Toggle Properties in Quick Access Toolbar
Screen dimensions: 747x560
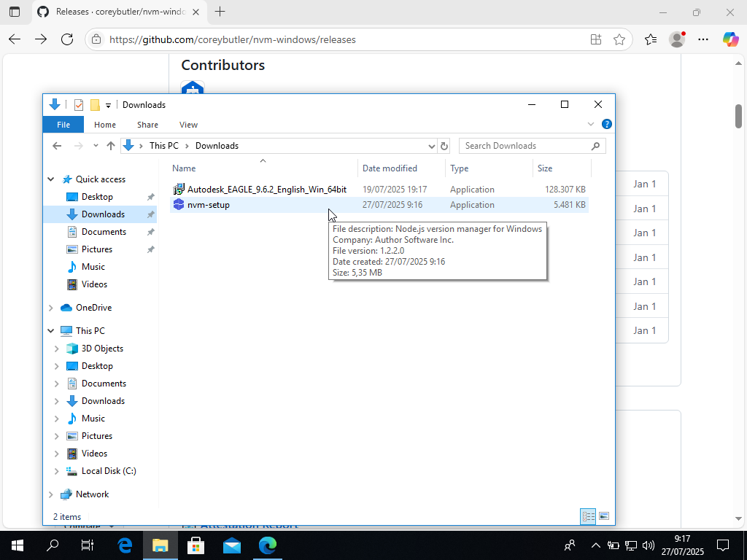click(x=78, y=104)
